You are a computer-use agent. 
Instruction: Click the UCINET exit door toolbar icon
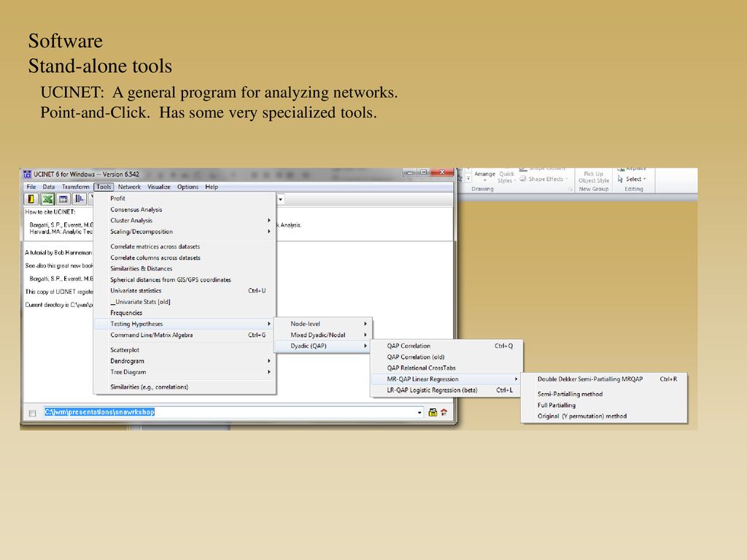pos(31,199)
